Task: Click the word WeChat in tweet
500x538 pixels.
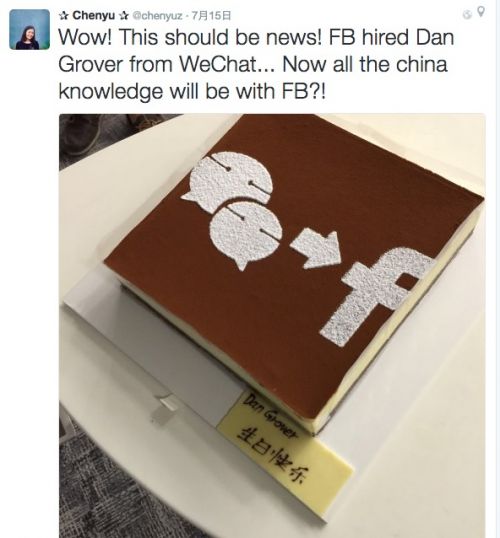Action: (x=219, y=64)
